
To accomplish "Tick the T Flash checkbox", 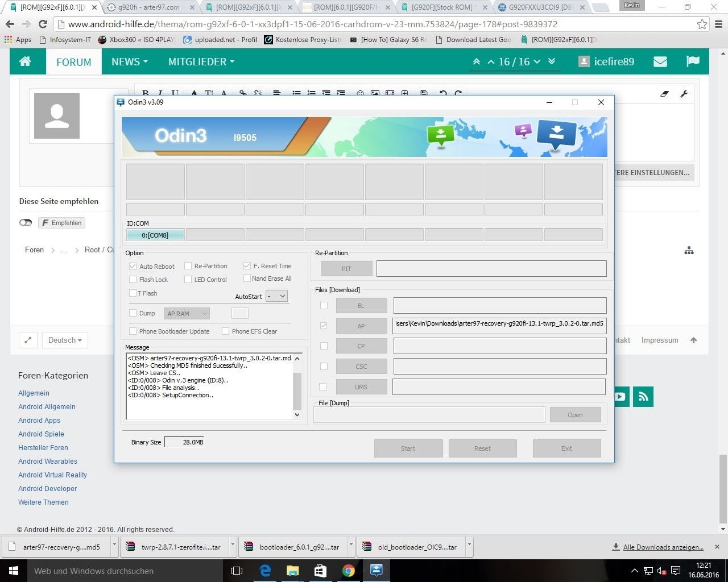I will click(133, 293).
